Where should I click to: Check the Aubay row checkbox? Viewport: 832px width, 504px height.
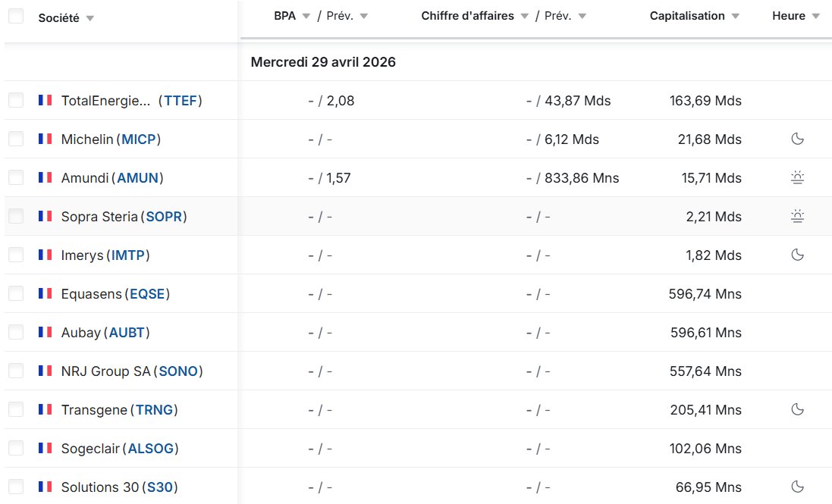[16, 332]
